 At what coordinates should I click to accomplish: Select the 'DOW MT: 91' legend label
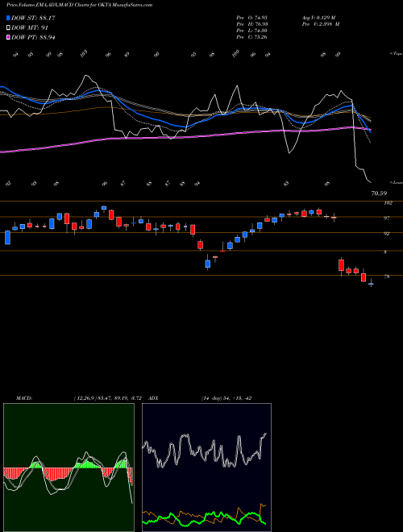pos(29,27)
